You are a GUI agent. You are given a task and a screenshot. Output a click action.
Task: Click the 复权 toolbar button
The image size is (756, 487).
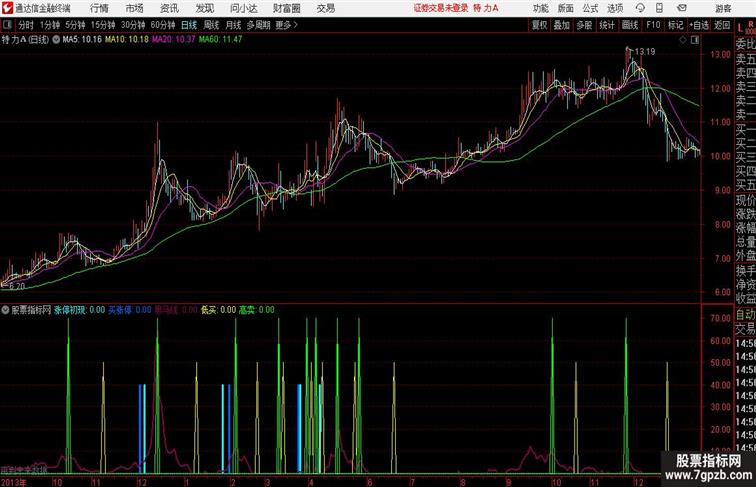(539, 25)
